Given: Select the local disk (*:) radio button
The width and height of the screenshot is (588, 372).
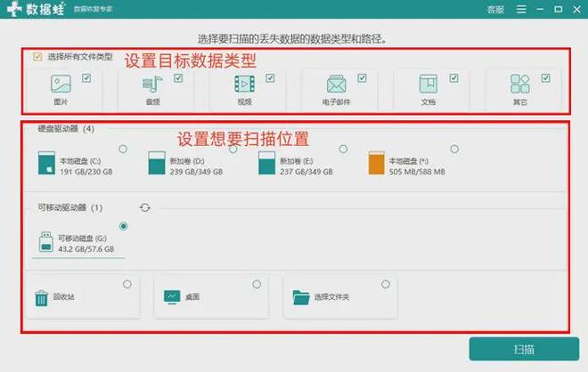Looking at the screenshot, I should coord(454,150).
